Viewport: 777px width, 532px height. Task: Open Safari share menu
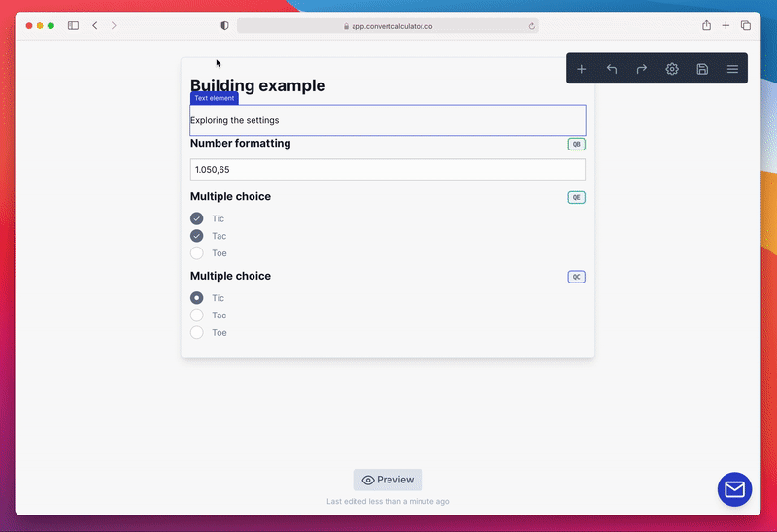point(707,25)
